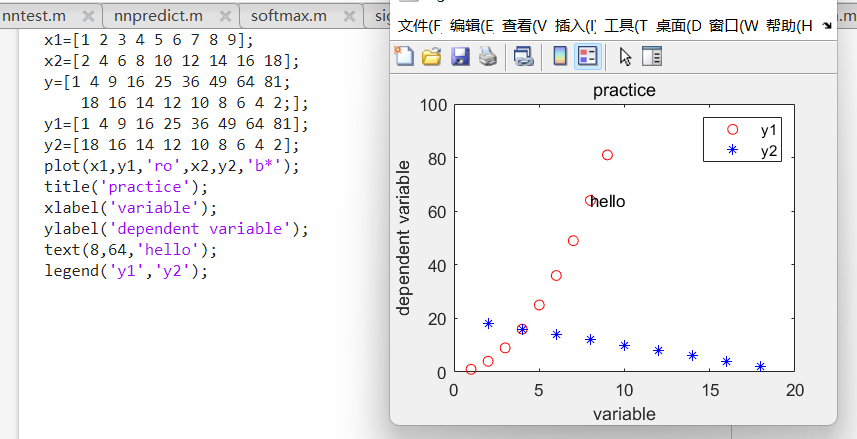The width and height of the screenshot is (857, 439).
Task: Click the 'variable' x-axis label
Action: (624, 414)
